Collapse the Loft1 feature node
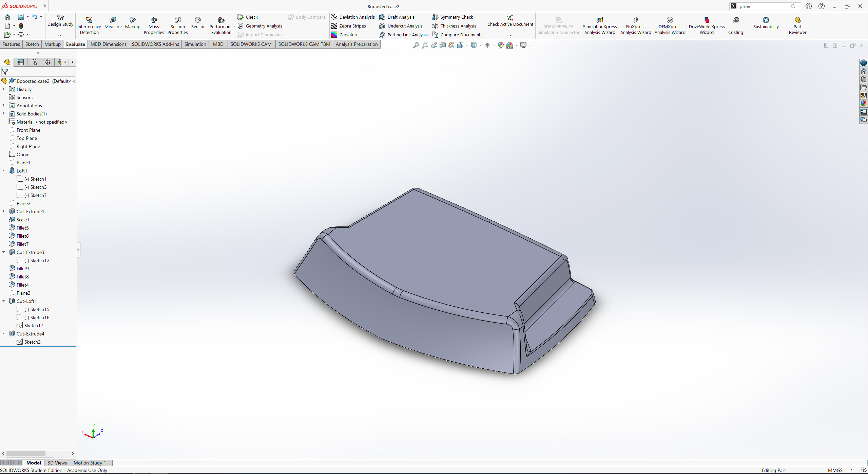Image resolution: width=868 pixels, height=474 pixels. click(4, 171)
